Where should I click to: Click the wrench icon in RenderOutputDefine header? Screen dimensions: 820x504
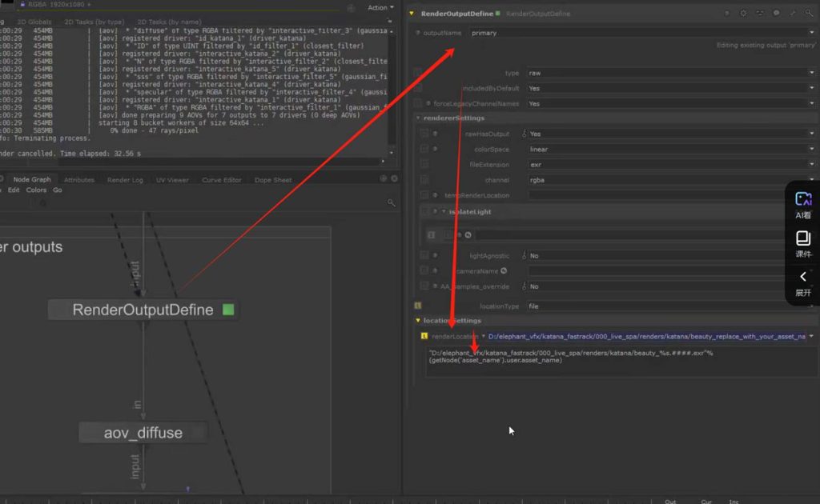coord(793,14)
